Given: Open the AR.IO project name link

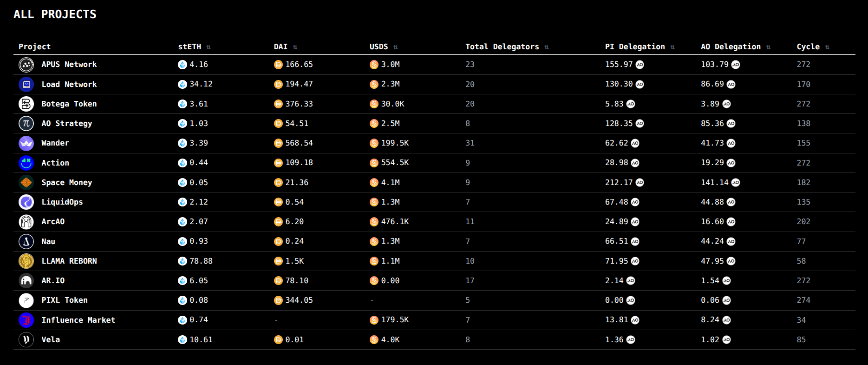Looking at the screenshot, I should point(53,280).
